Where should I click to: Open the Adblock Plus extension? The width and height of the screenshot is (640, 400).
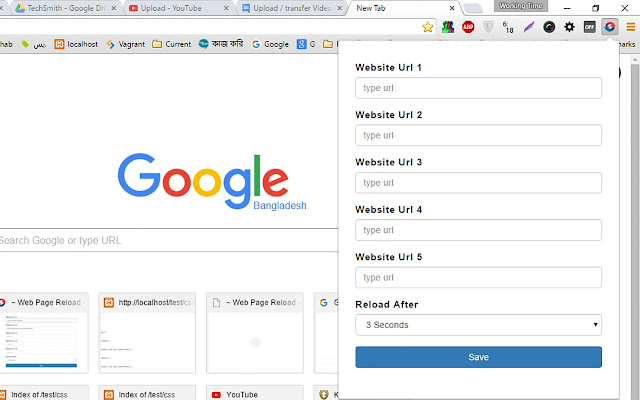coord(468,27)
